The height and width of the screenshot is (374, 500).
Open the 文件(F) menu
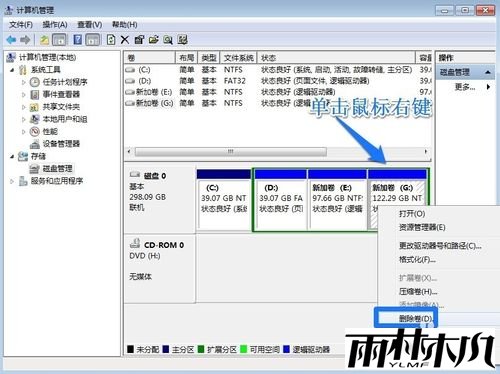21,25
